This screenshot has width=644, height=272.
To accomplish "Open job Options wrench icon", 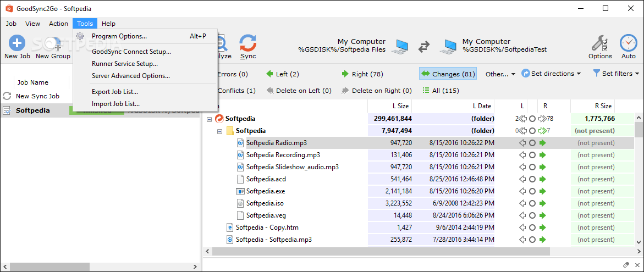I will click(599, 43).
